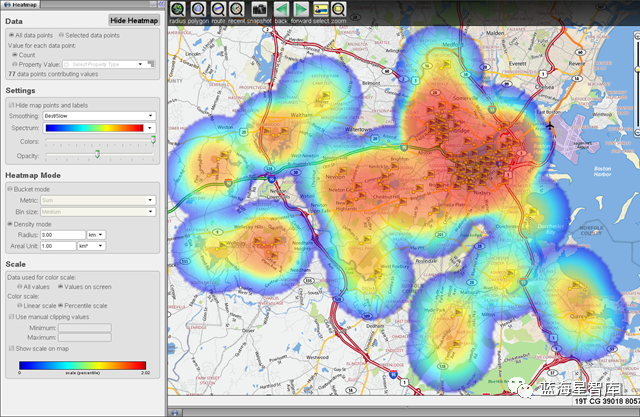Screen dimensions: 640x417
Task: Open the Select Property Type dropdown
Action: 103,64
